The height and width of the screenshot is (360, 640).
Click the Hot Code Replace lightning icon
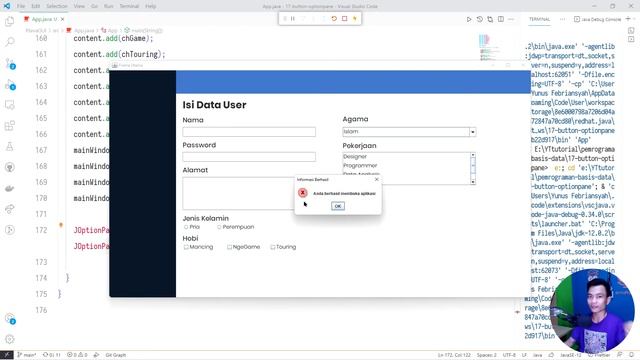(355, 18)
